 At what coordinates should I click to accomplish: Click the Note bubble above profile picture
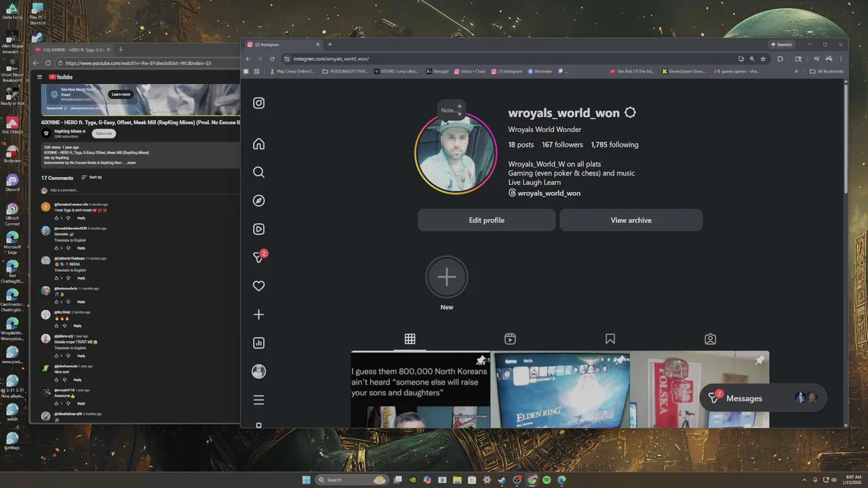point(451,110)
